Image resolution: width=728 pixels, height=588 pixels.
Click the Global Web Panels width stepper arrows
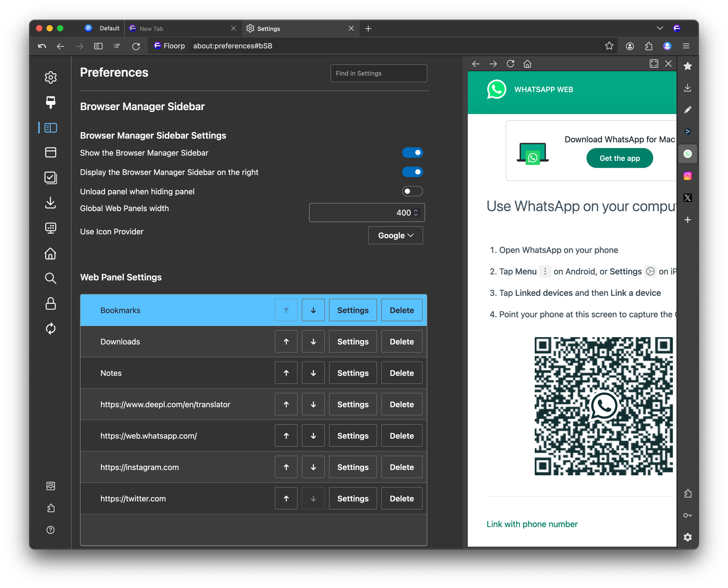click(x=416, y=213)
